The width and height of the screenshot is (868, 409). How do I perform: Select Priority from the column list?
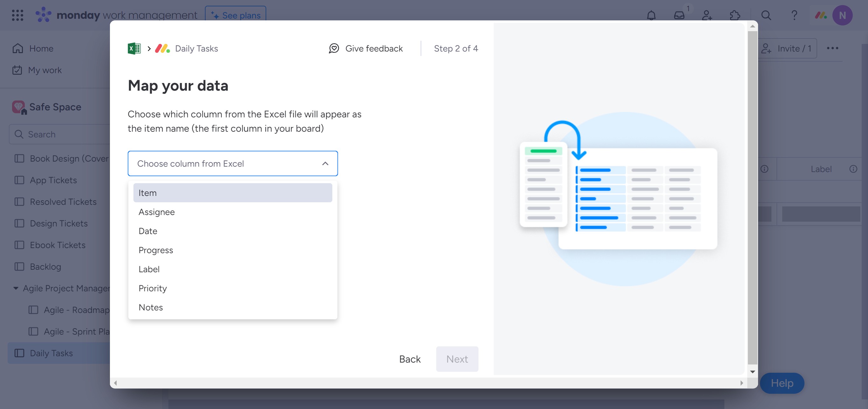(233, 288)
